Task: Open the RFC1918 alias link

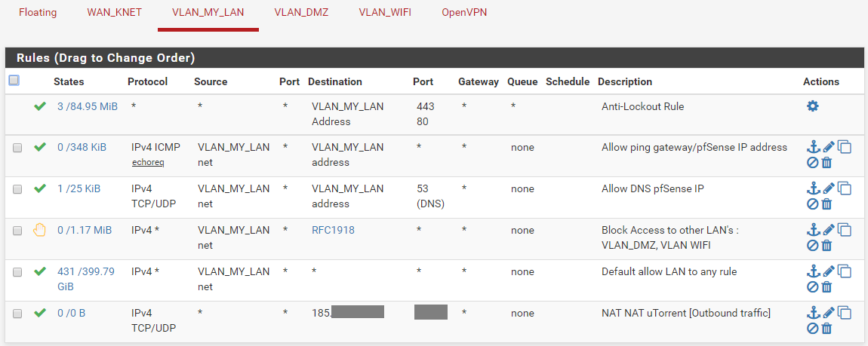Action: click(x=334, y=230)
